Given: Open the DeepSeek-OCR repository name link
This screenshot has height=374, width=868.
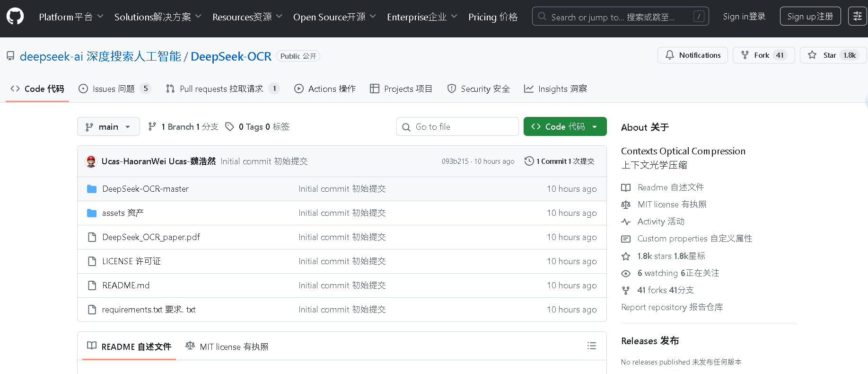Looking at the screenshot, I should point(231,56).
